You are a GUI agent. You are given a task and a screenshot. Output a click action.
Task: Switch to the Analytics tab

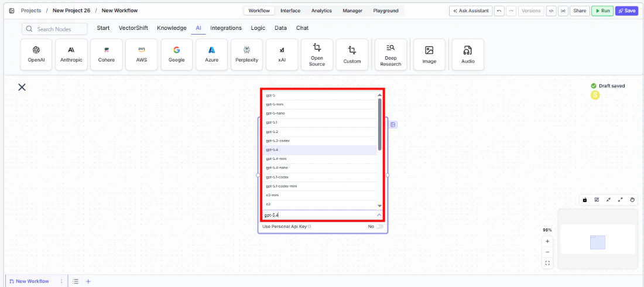click(x=321, y=11)
